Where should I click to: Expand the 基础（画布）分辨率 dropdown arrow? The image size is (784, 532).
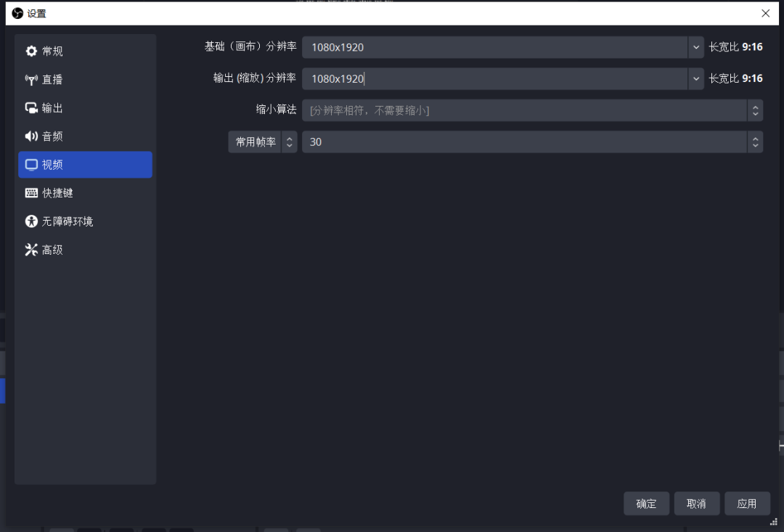pyautogui.click(x=696, y=47)
